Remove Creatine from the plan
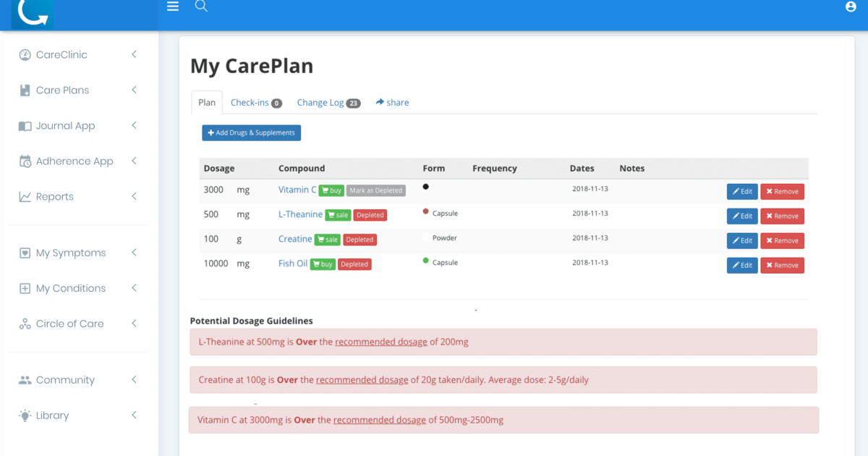Screen dimensions: 868x456 point(782,241)
